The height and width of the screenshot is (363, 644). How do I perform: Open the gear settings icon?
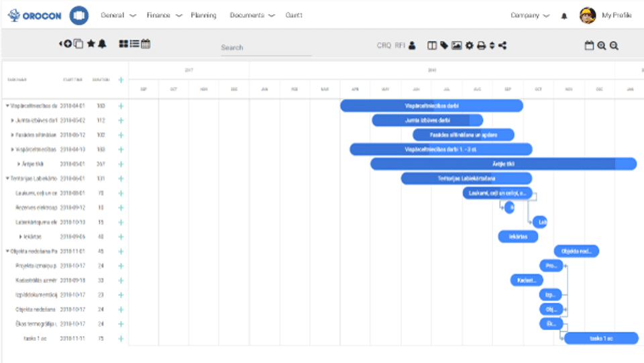pos(470,46)
